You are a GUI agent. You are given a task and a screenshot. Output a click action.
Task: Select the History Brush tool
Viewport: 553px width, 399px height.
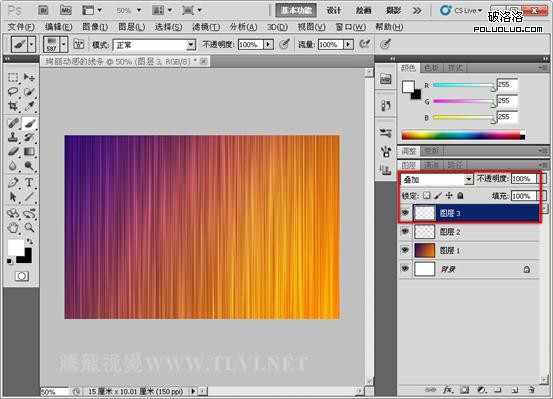click(x=29, y=137)
